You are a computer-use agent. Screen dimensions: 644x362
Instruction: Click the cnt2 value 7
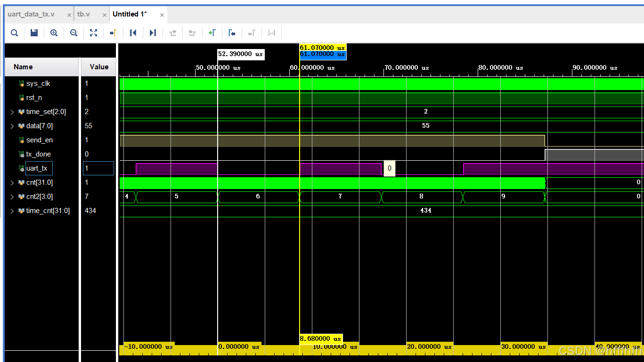(x=87, y=197)
